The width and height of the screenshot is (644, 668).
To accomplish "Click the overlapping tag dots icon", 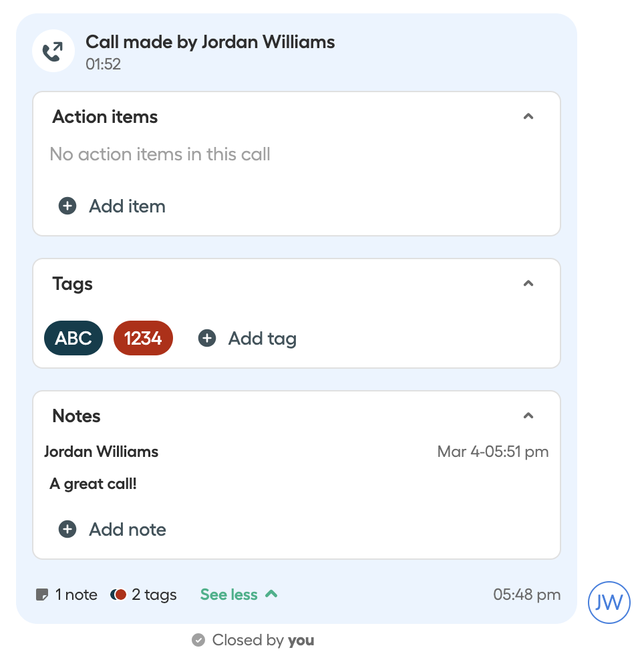I will pos(118,595).
